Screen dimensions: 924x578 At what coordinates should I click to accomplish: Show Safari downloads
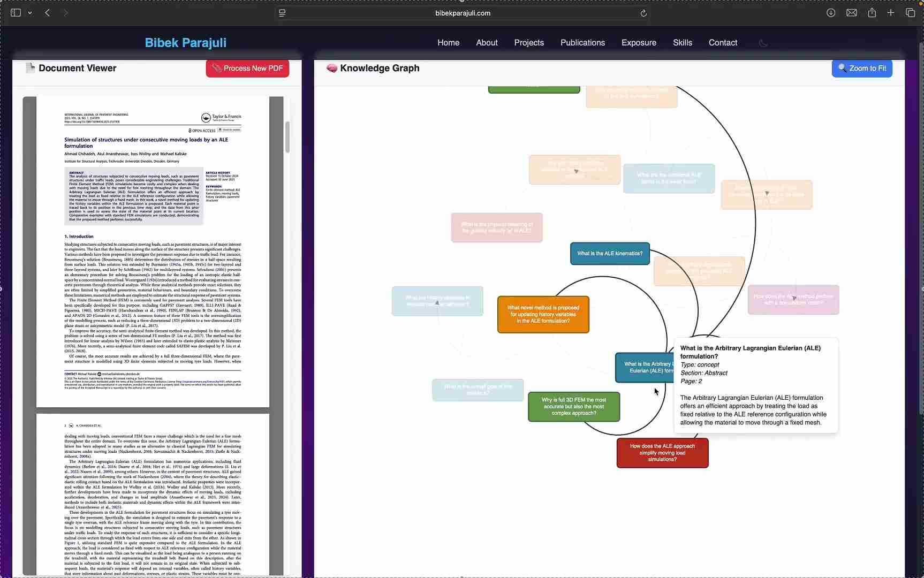coord(831,13)
